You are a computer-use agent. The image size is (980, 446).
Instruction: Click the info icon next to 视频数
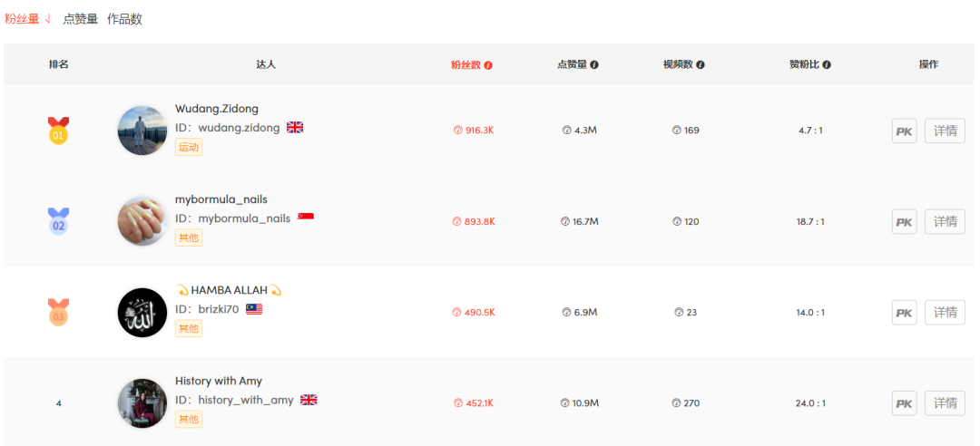700,64
